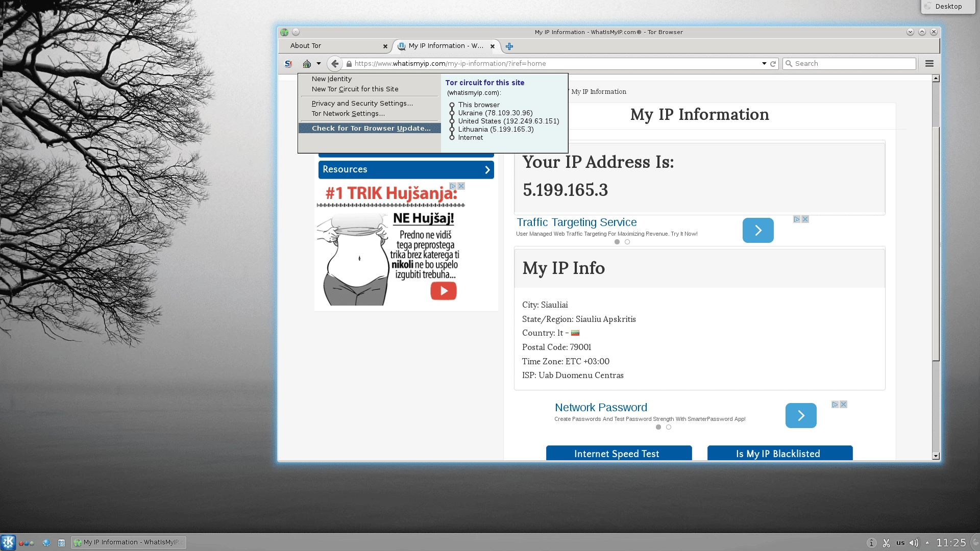This screenshot has width=980, height=551.
Task: Switch to the About Tor tab
Action: pos(334,46)
